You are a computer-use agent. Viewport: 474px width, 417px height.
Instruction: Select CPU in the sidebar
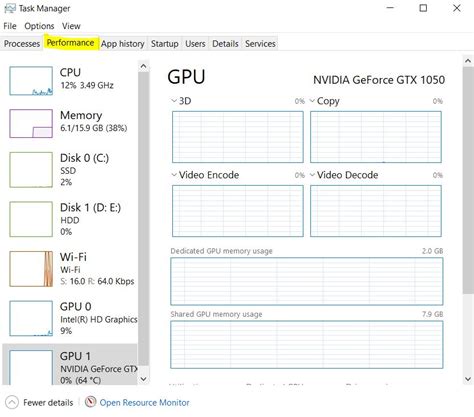70,81
